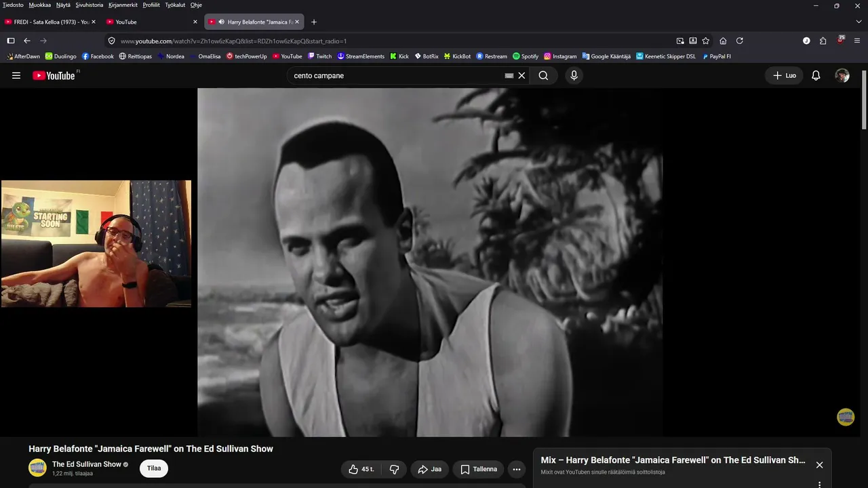Switch to the FREDI - Sata Kelloa tab
The image size is (868, 488).
pyautogui.click(x=50, y=22)
